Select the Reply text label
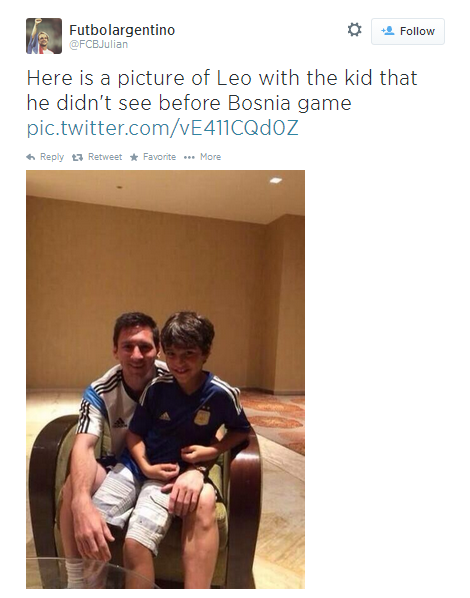 [52, 157]
